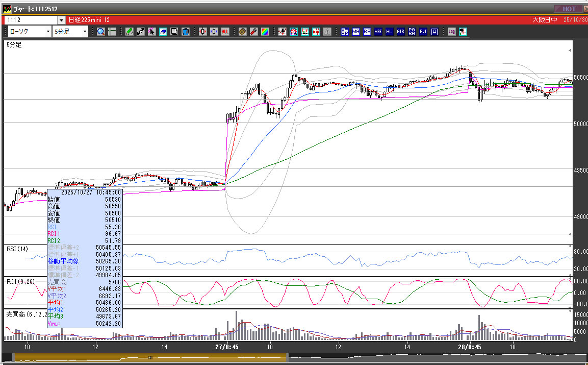Click the PVT indicator button
Viewport: 588px width, 365px height.
click(x=423, y=32)
